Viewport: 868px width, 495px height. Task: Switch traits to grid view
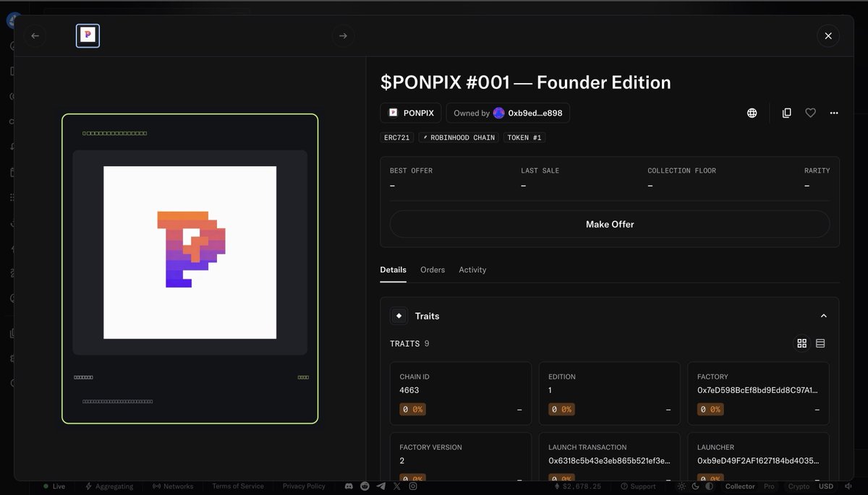pyautogui.click(x=801, y=343)
